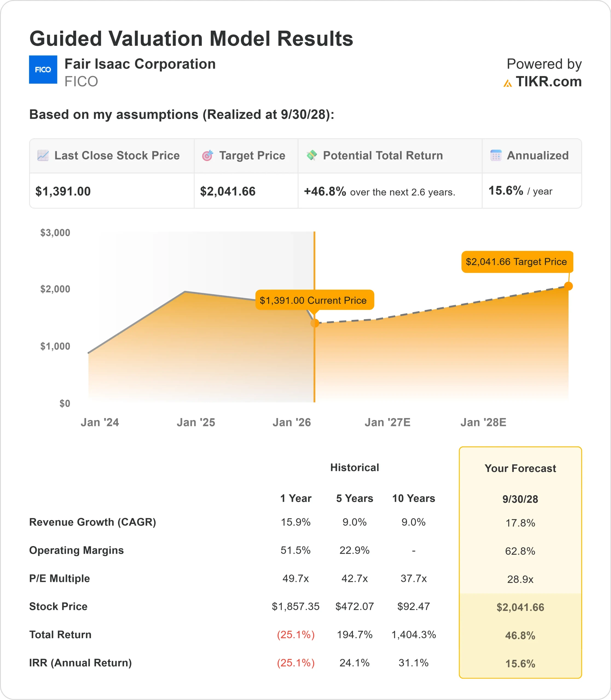Click the blue FICO company logo
The image size is (611, 700).
(43, 69)
